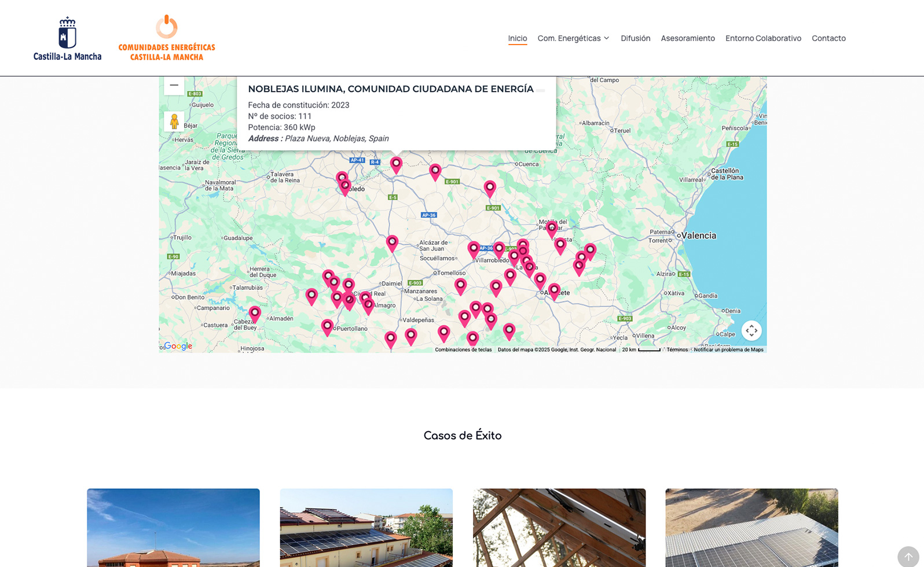Open the Entorno Colaborativo link

pos(763,38)
